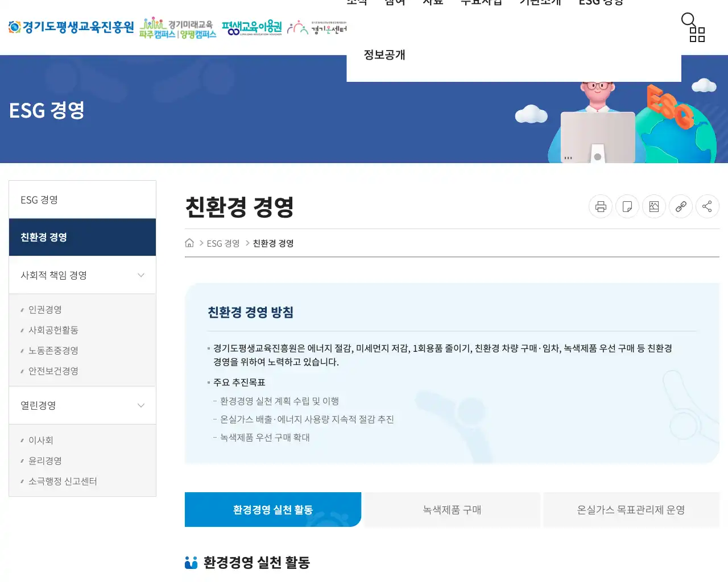Open 소극행정 신고센터 sidebar link
Image resolution: width=728 pixels, height=582 pixels.
(x=63, y=481)
